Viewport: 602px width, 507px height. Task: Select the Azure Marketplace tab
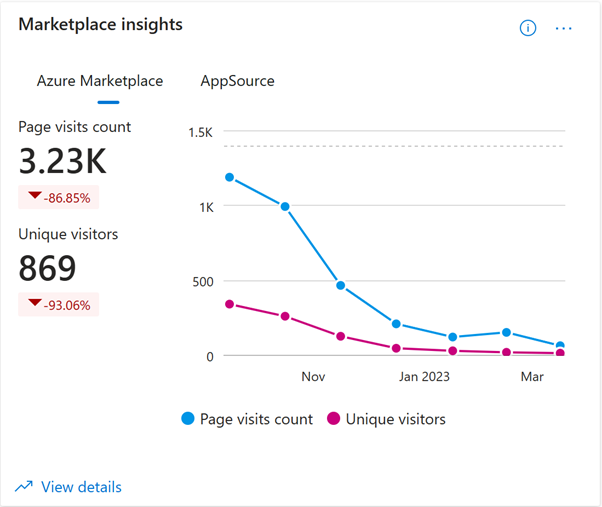[100, 81]
